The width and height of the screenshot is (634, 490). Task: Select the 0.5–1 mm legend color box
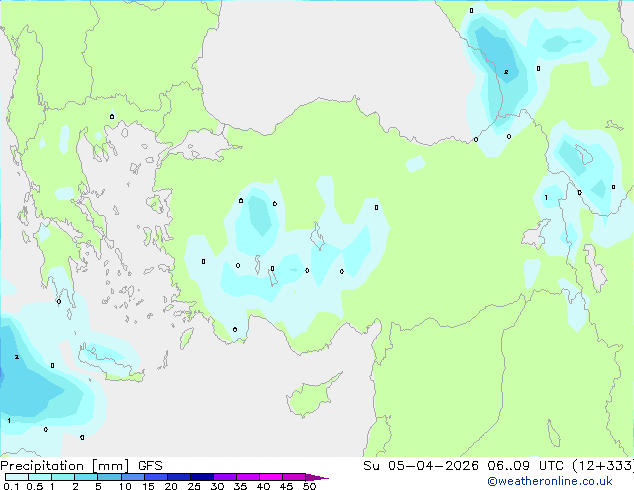pyautogui.click(x=40, y=477)
